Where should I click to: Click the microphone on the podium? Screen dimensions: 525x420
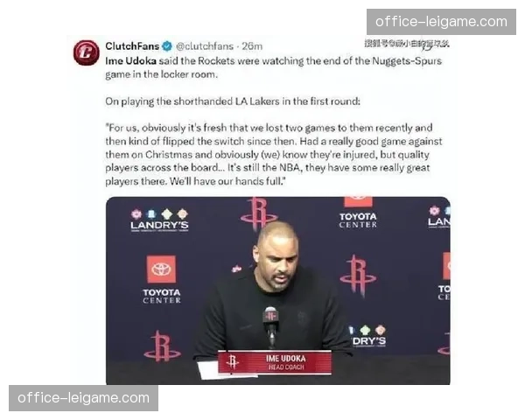click(x=270, y=325)
